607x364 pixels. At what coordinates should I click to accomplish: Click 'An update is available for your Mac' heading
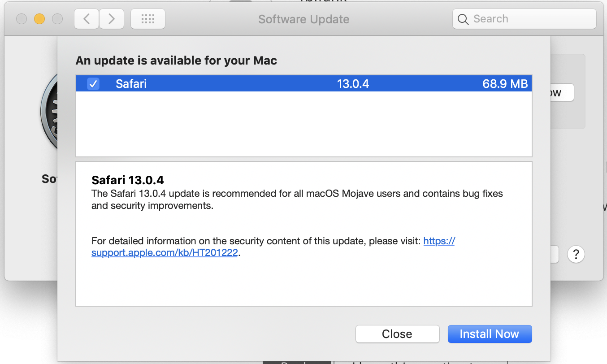pos(176,61)
